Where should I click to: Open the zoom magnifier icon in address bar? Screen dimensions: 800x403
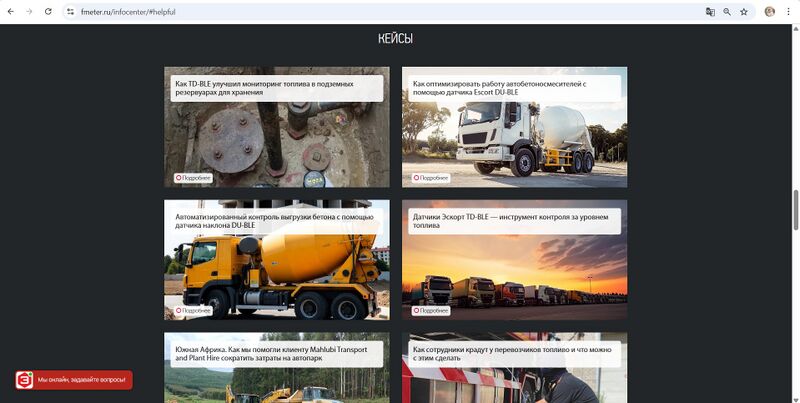(727, 12)
